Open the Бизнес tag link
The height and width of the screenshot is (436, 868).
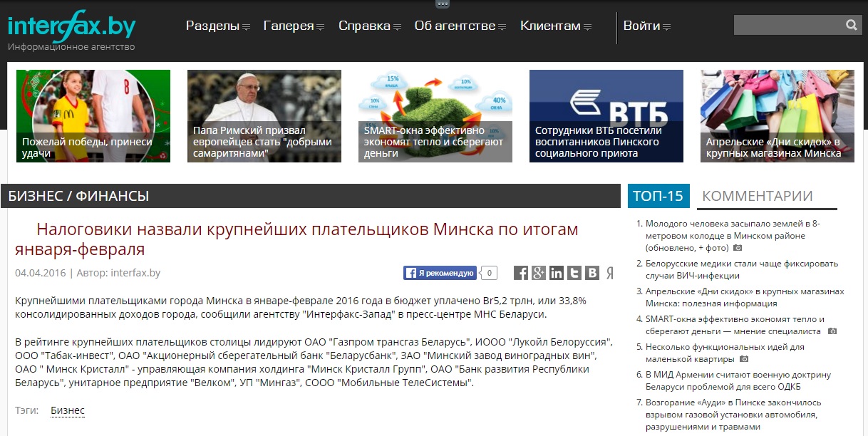pos(68,410)
